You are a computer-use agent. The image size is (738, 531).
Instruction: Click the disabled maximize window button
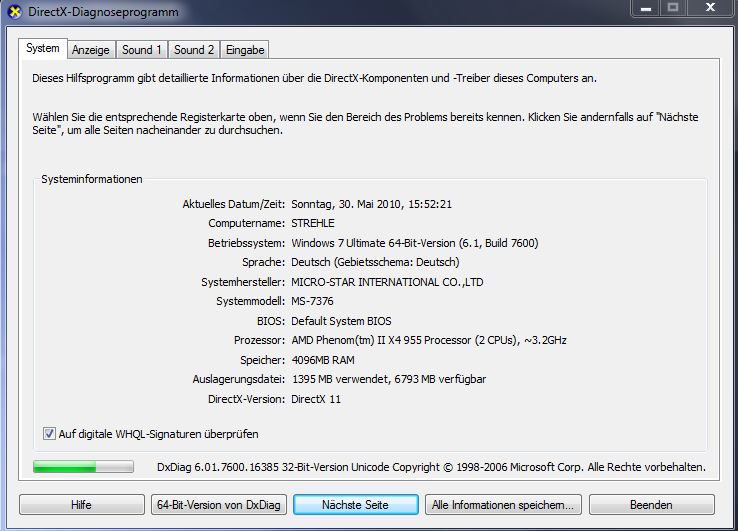(673, 8)
